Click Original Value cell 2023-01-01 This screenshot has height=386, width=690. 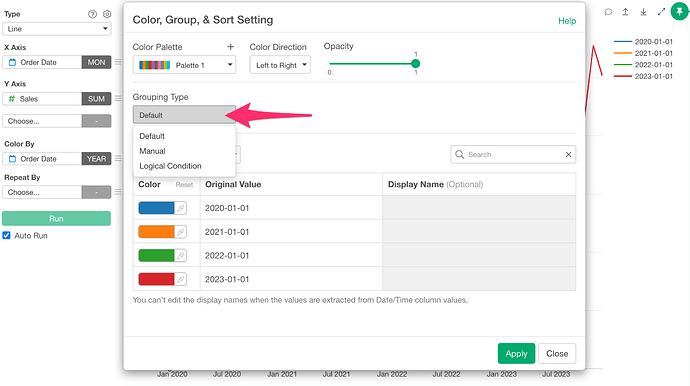[291, 279]
